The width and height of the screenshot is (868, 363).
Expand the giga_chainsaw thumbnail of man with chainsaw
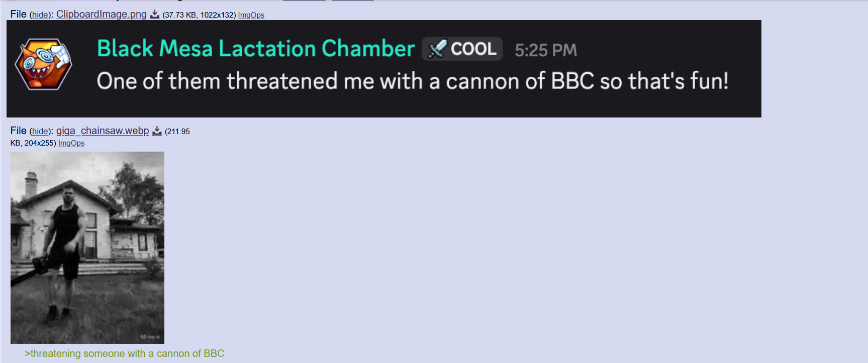(x=87, y=248)
